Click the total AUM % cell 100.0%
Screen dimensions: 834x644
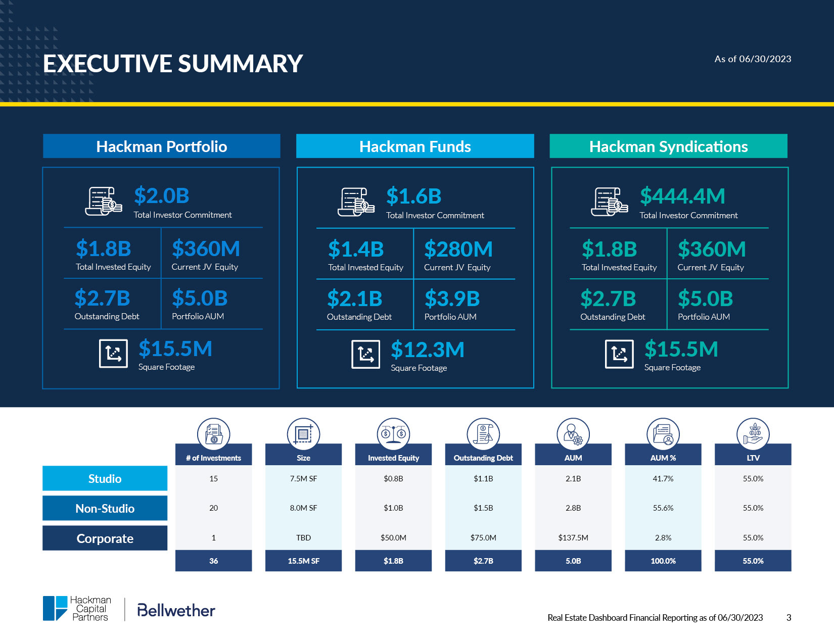click(x=663, y=561)
